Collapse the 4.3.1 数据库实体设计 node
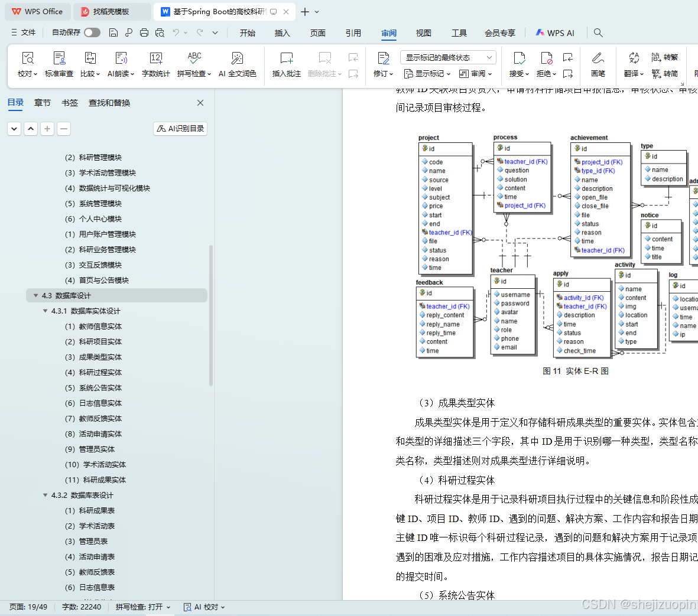698x616 pixels. 45,311
